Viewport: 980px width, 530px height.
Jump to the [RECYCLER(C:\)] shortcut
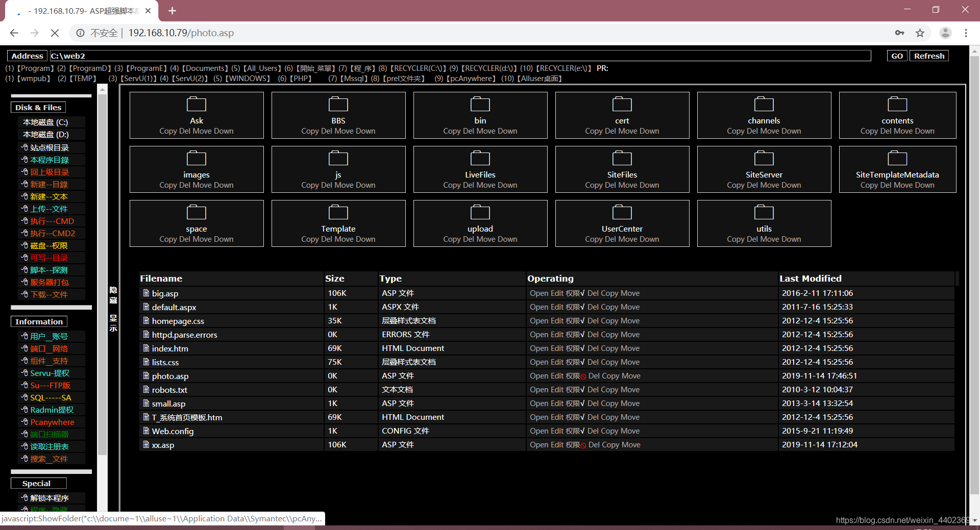418,68
